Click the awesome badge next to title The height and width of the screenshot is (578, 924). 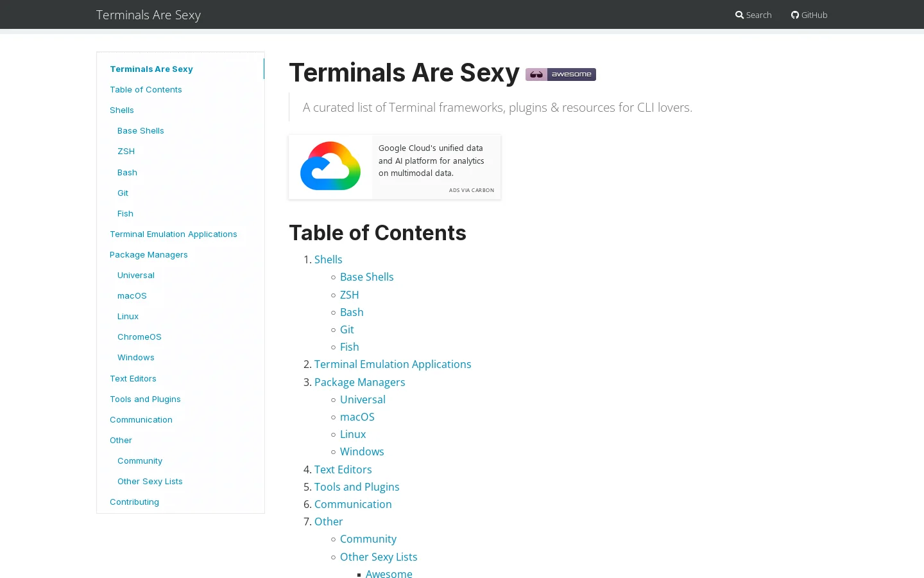561,74
